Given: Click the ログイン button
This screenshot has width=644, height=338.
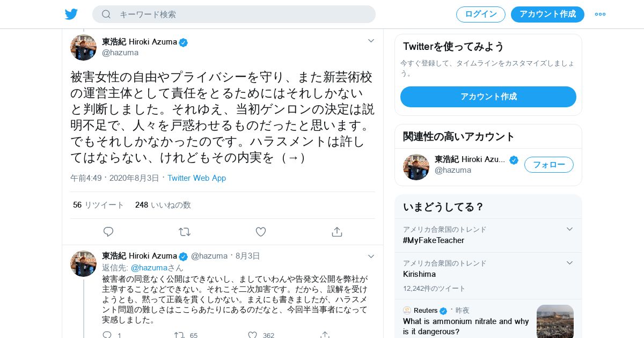Looking at the screenshot, I should pyautogui.click(x=481, y=14).
